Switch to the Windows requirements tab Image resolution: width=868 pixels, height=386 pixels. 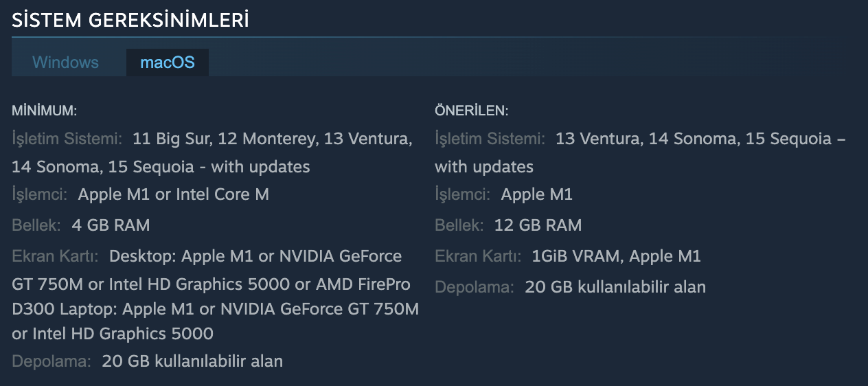click(65, 63)
